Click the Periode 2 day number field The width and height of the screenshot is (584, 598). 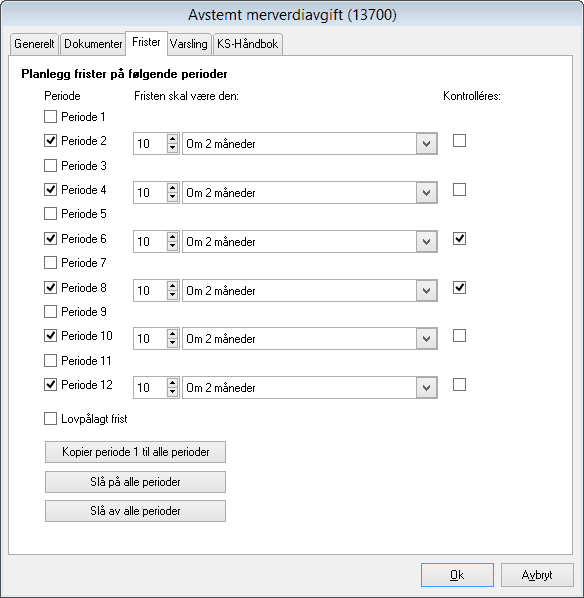pos(150,144)
